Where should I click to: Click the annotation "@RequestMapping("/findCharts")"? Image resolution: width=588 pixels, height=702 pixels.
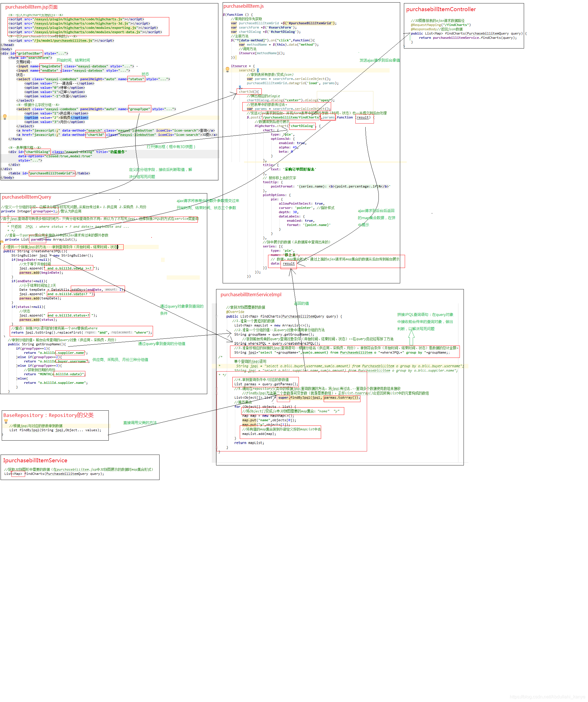441,25
